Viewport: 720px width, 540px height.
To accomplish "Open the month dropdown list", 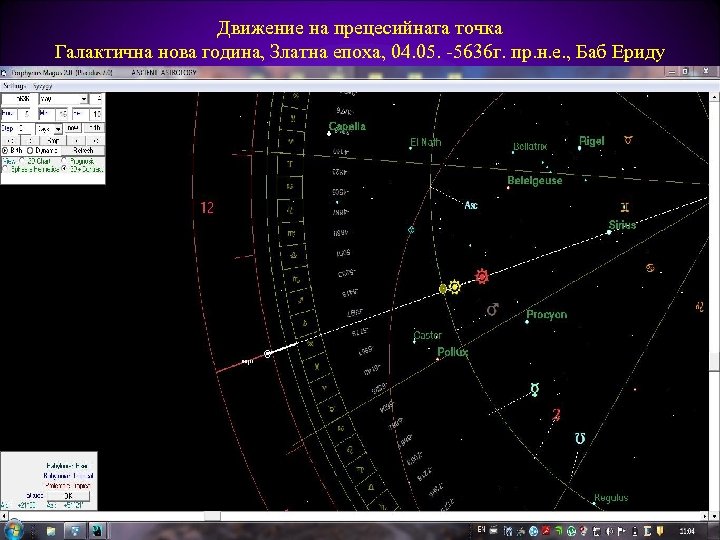I will tap(84, 99).
